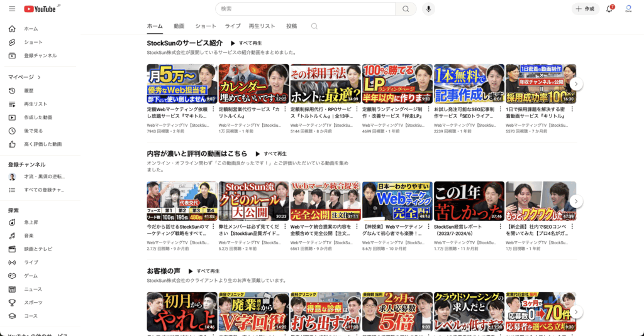Image resolution: width=644 pixels, height=336 pixels.
Task: Select the ホーム channel tab
Action: click(x=155, y=26)
